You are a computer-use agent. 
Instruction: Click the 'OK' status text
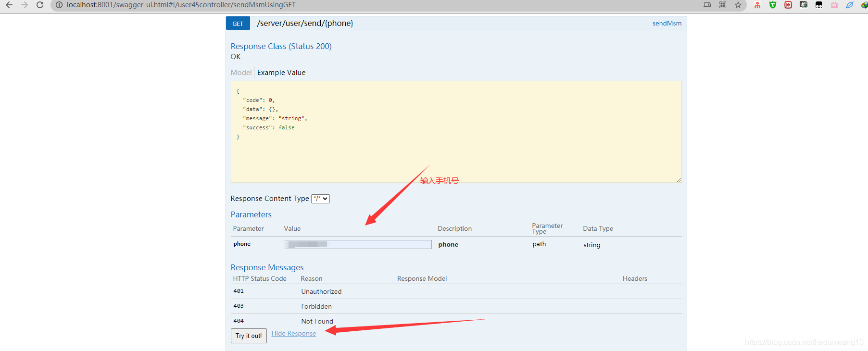click(236, 57)
